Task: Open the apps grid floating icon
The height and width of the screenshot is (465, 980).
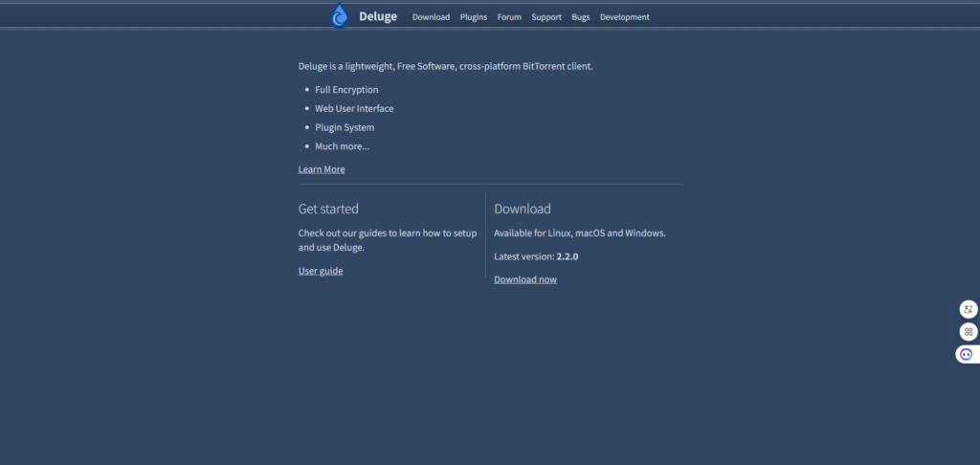Action: point(969,332)
